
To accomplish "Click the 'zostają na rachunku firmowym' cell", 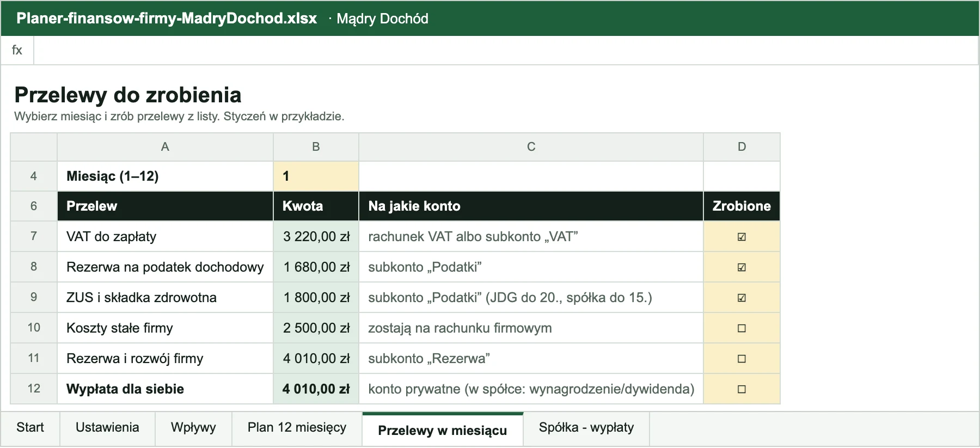I will pos(531,328).
